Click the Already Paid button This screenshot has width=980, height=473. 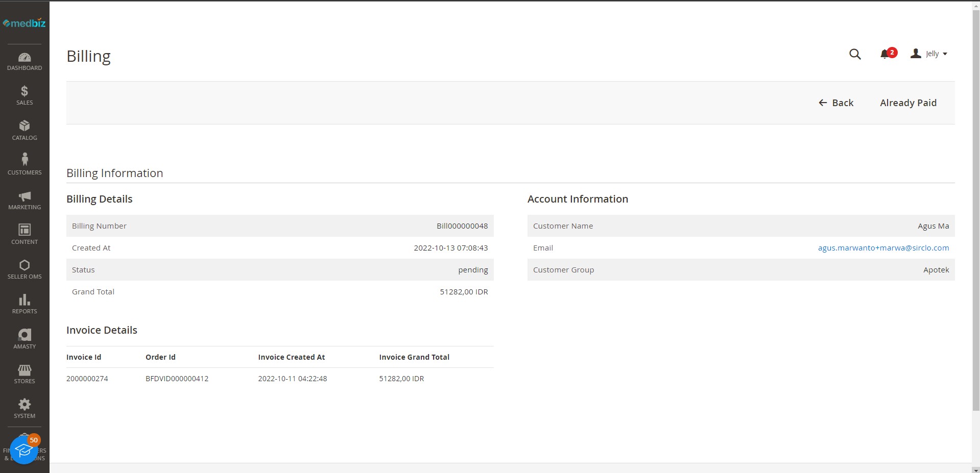[908, 103]
